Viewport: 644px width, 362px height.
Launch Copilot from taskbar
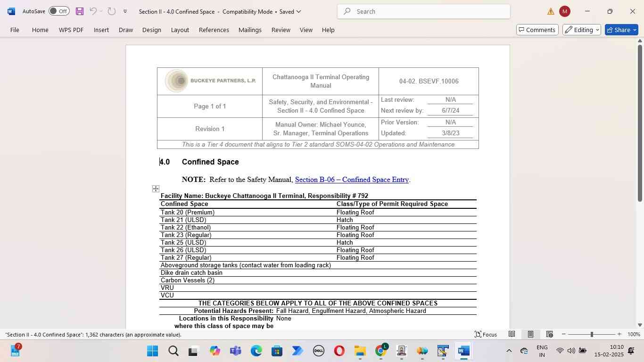coord(215,351)
